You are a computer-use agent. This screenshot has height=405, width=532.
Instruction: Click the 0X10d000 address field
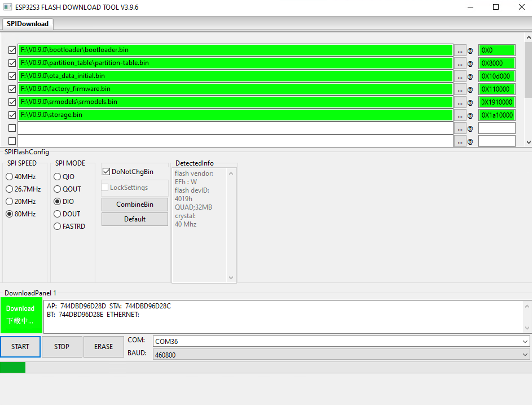(x=497, y=76)
